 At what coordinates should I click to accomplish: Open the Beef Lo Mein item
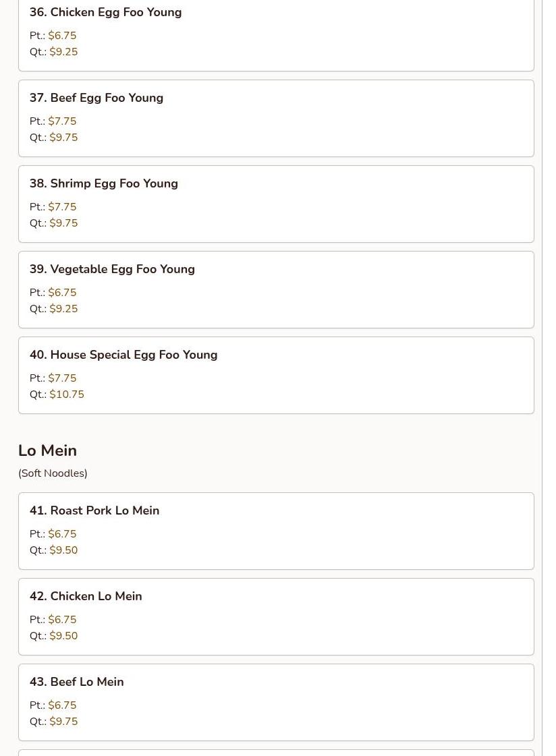click(276, 703)
